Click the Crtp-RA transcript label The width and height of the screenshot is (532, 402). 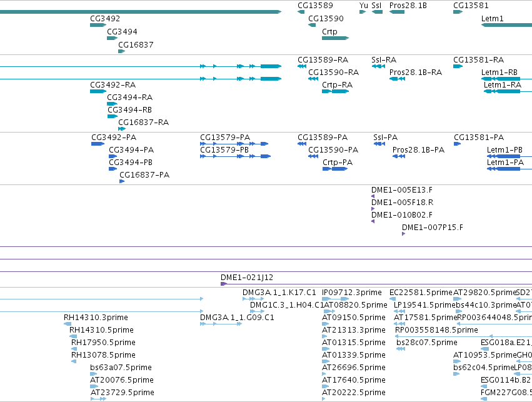point(337,85)
